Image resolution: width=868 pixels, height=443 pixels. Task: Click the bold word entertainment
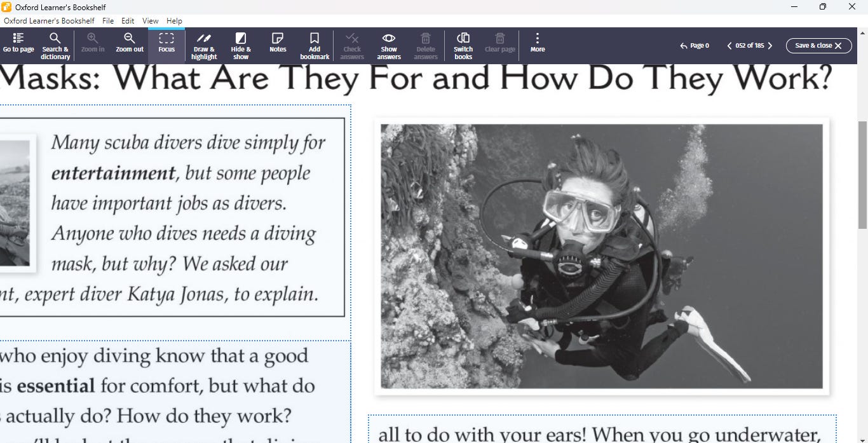pos(113,173)
